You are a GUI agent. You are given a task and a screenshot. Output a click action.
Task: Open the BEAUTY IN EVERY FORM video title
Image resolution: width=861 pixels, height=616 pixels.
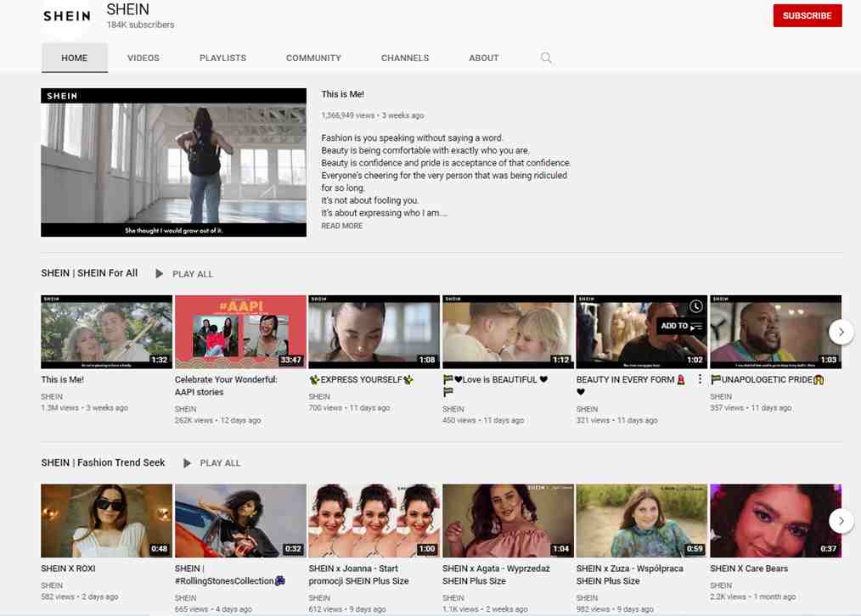(x=630, y=385)
